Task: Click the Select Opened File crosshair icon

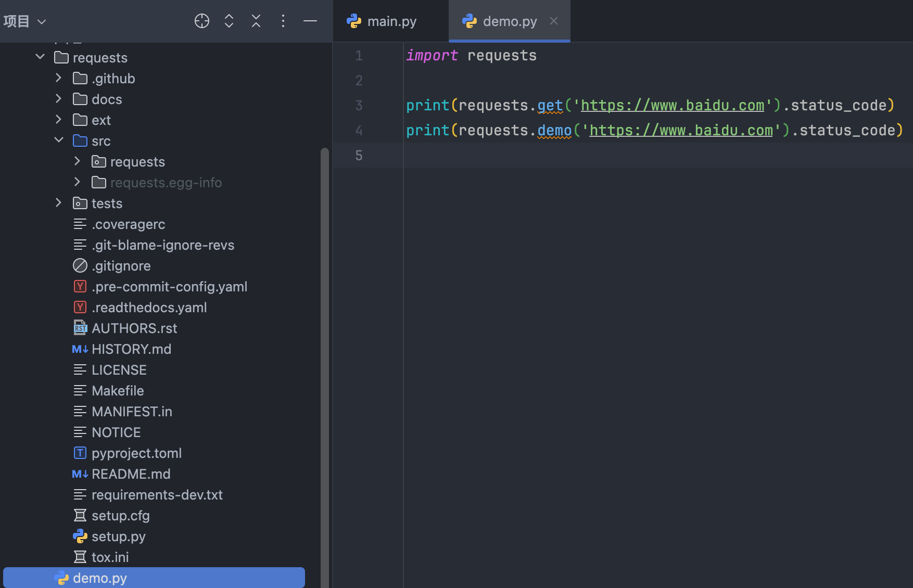Action: tap(202, 21)
